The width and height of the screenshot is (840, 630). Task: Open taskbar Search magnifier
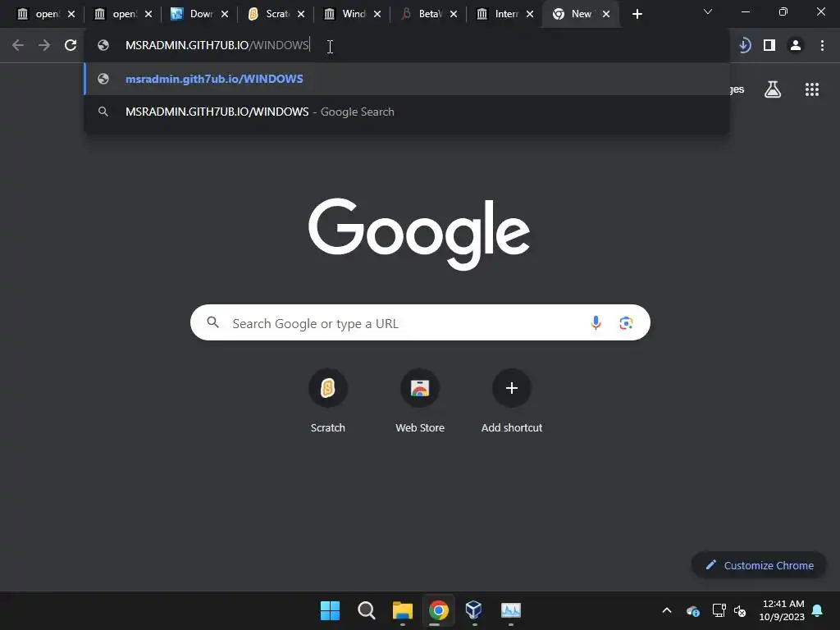click(367, 610)
